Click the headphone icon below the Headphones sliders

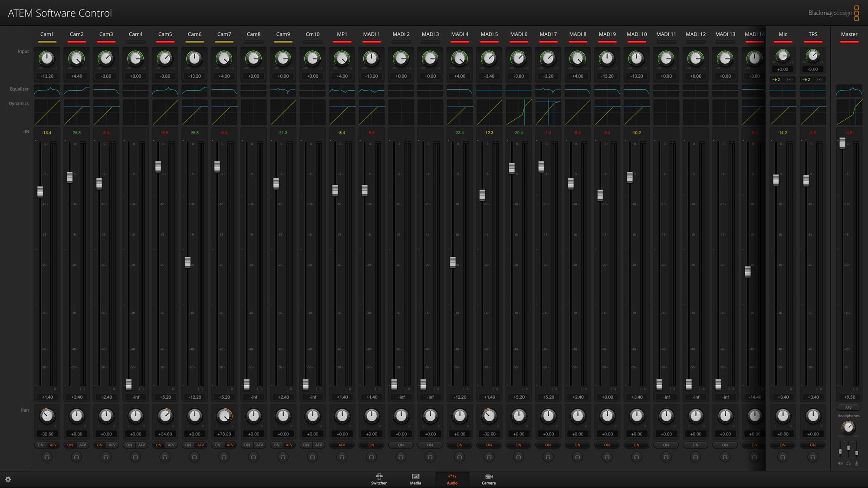tap(848, 464)
